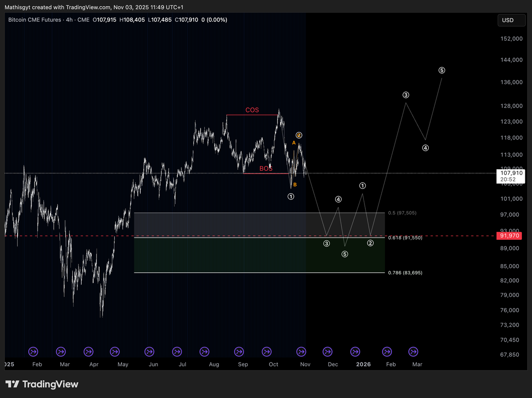Select the event icon beside the Oct label

(266, 351)
